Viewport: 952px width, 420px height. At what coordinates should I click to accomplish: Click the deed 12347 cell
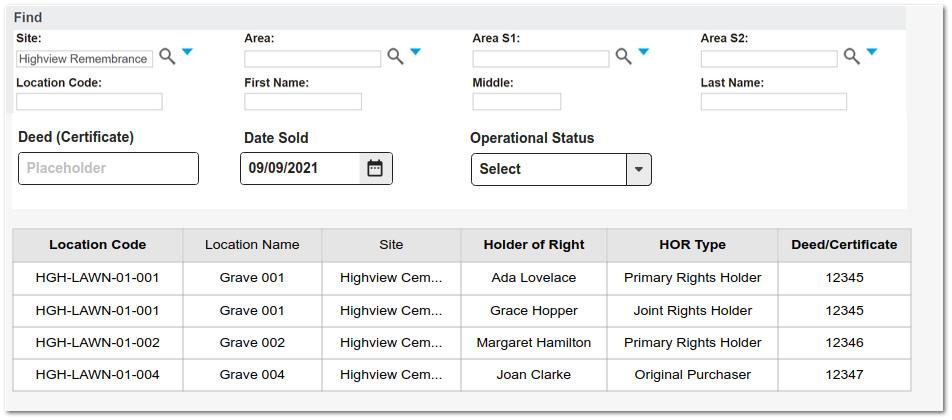pyautogui.click(x=845, y=375)
